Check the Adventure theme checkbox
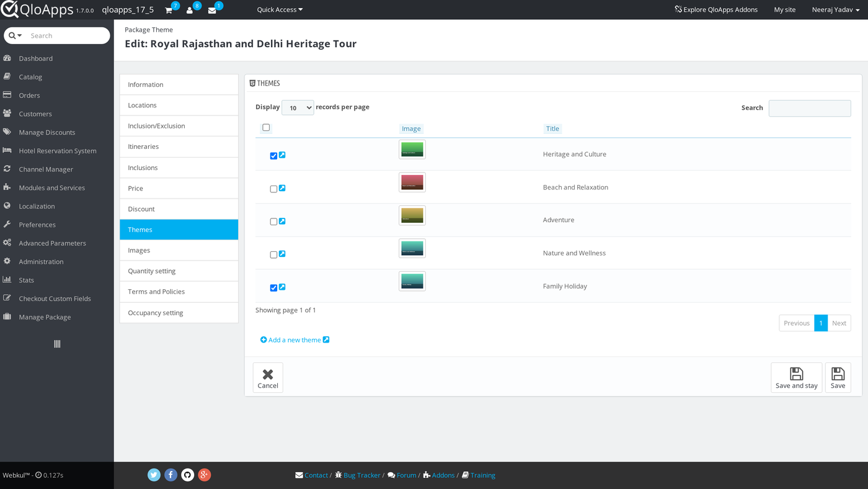Screen dimensions: 868x489 click(x=273, y=222)
